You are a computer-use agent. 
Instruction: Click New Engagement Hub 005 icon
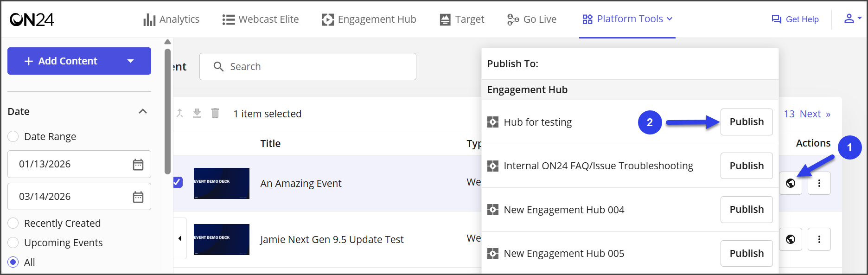[x=493, y=254]
